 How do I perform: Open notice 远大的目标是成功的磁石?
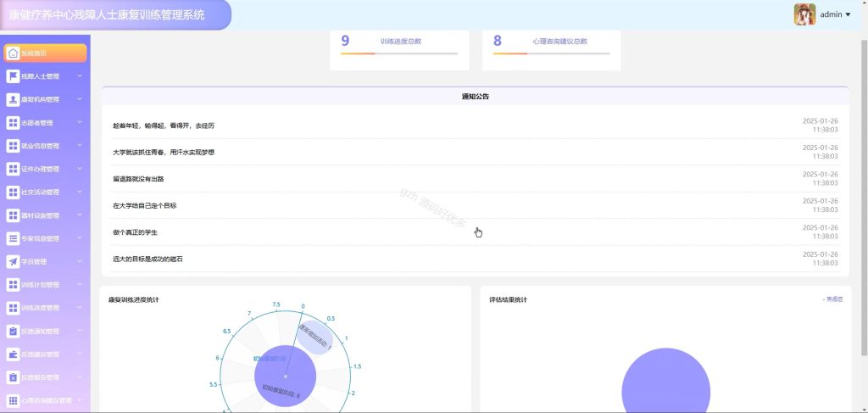[x=147, y=260]
